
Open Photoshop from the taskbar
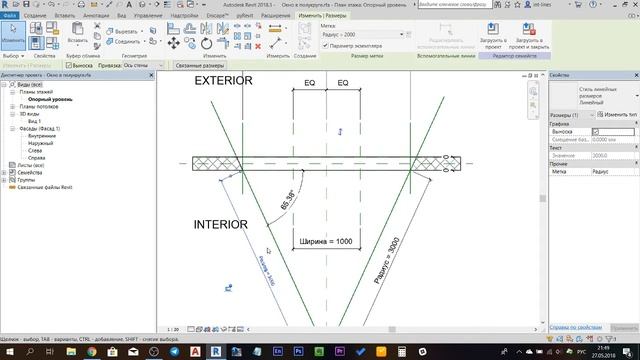click(x=298, y=351)
